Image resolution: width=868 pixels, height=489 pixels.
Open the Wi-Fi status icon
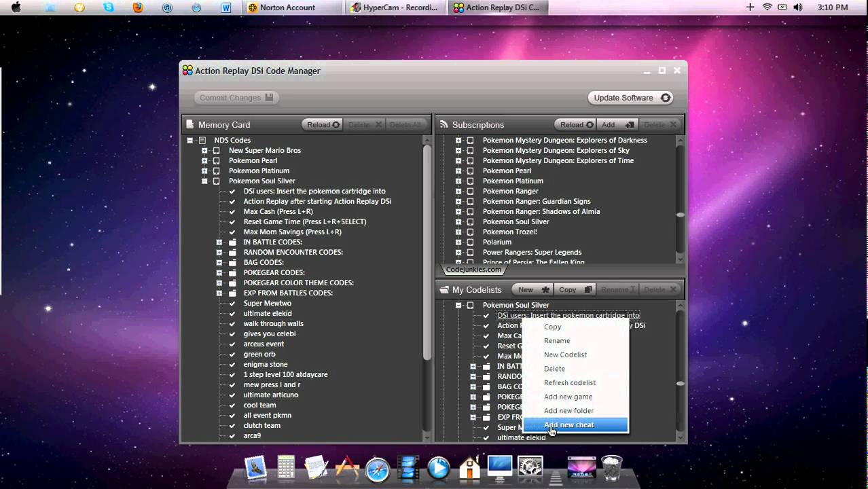tap(767, 7)
